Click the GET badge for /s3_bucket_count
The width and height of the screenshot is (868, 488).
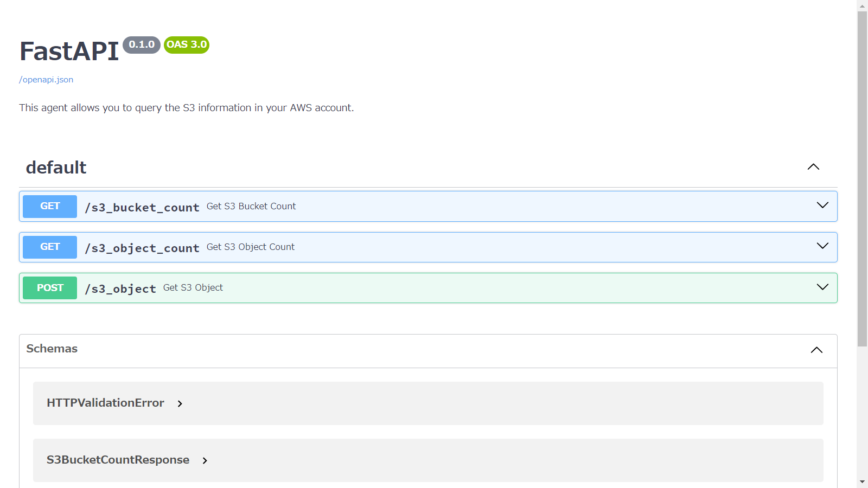click(50, 207)
